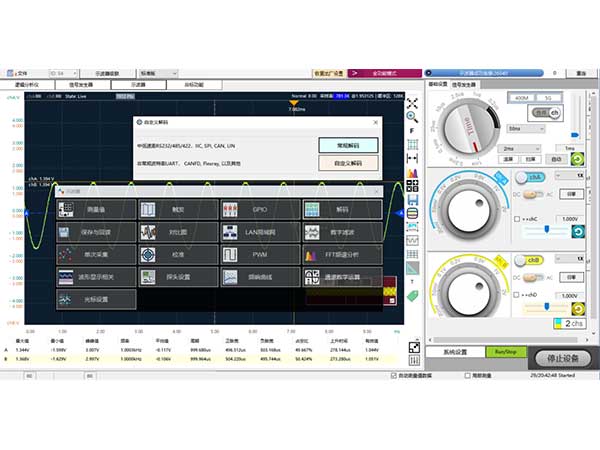Open the chA 1X probe dropdown
This screenshot has height=450, width=600.
(x=570, y=175)
